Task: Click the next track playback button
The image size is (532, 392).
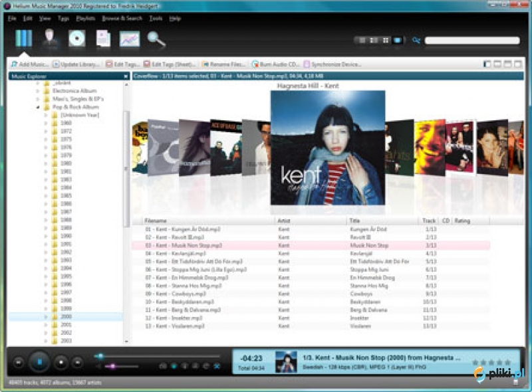Action: pos(78,363)
